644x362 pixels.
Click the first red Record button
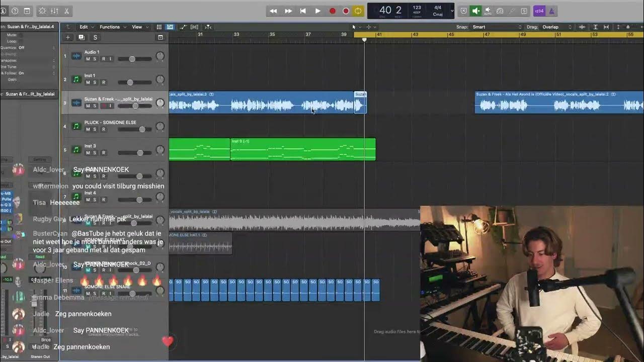pyautogui.click(x=333, y=11)
